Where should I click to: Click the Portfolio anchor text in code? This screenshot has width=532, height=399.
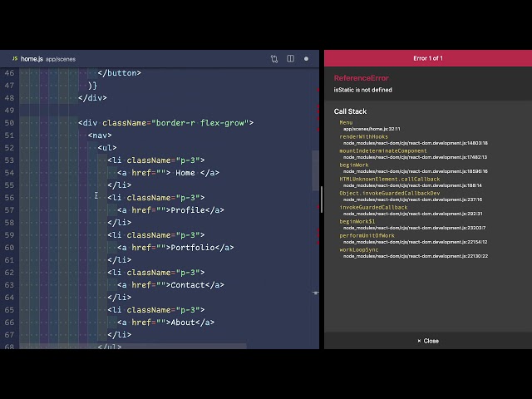click(193, 248)
